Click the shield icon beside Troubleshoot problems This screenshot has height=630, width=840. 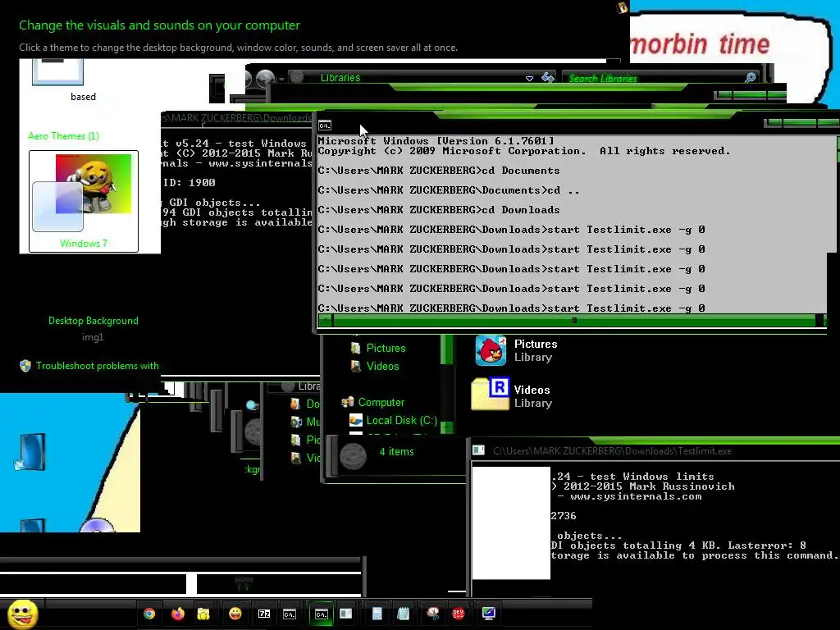click(x=25, y=366)
